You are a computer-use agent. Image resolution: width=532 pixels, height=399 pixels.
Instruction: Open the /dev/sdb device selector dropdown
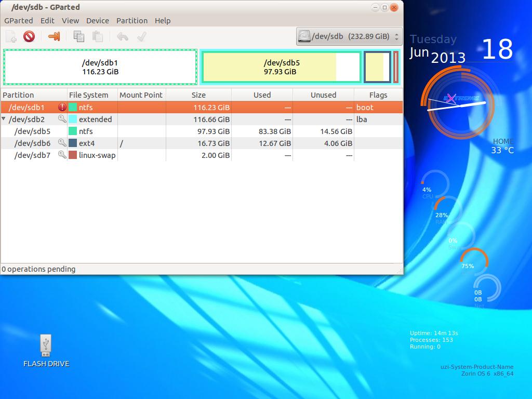point(349,36)
